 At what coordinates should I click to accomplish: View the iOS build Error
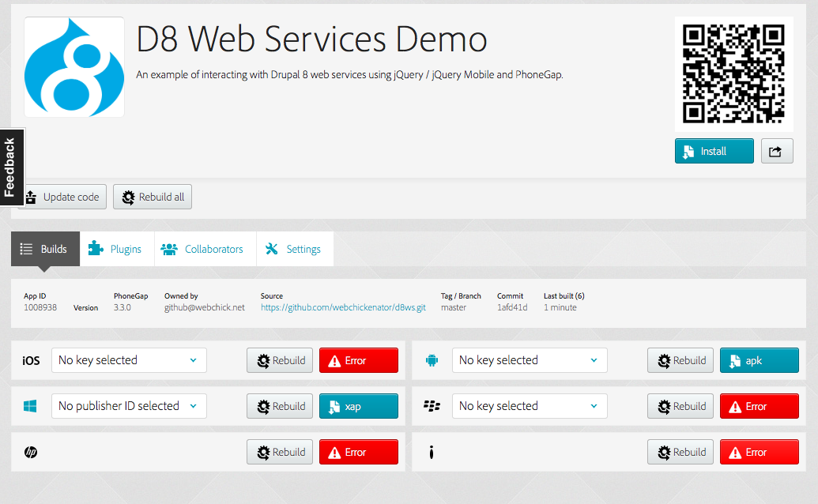click(358, 360)
